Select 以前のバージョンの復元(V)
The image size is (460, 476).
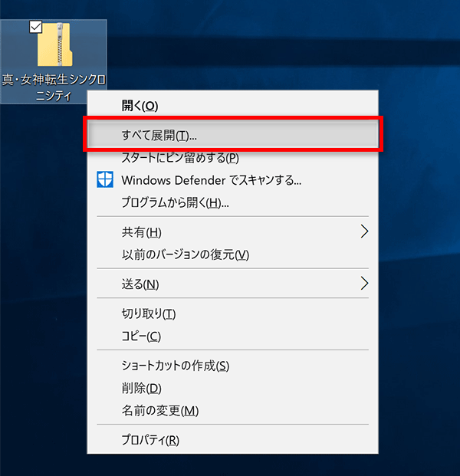(x=232, y=254)
